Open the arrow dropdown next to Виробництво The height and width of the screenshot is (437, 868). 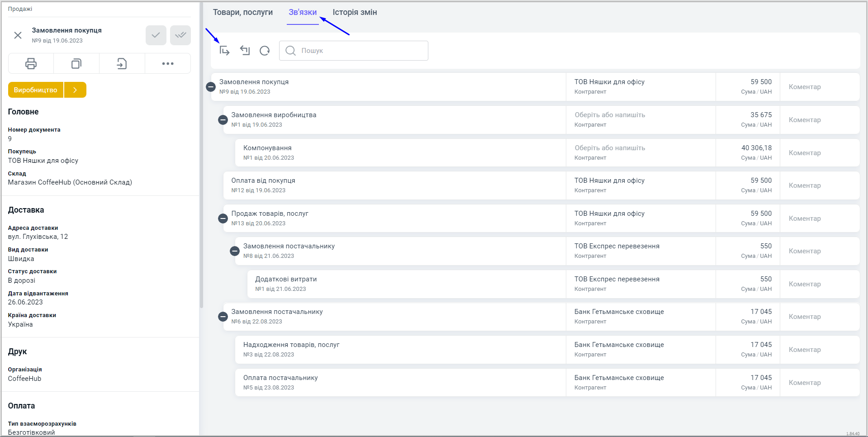(x=75, y=90)
